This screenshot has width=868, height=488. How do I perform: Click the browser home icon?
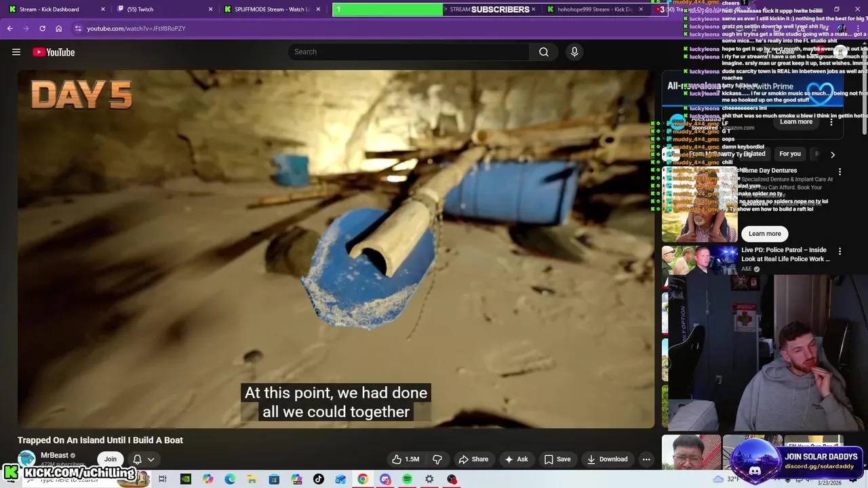pos(58,28)
